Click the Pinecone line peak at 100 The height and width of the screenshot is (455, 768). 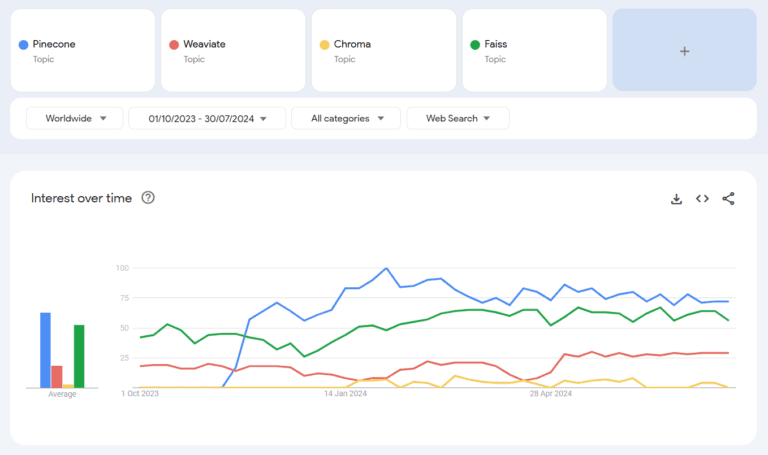pyautogui.click(x=386, y=268)
